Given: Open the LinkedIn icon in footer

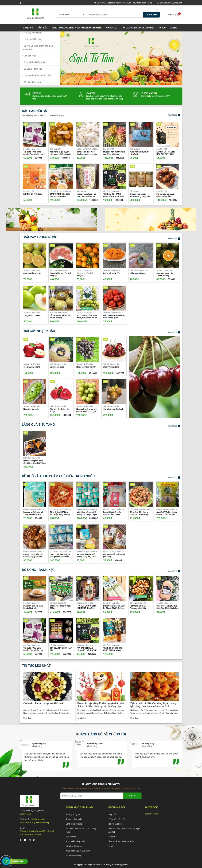Looking at the screenshot, I should tap(34, 840).
